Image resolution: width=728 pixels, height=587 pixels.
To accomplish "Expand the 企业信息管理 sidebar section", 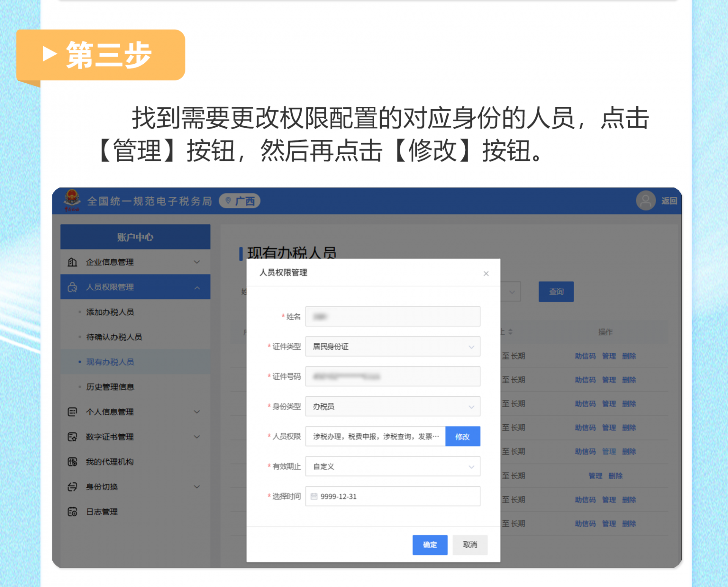I will point(197,262).
